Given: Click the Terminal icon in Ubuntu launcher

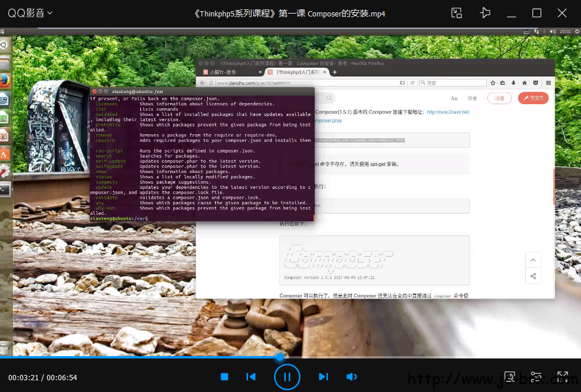Looking at the screenshot, I should [5, 190].
